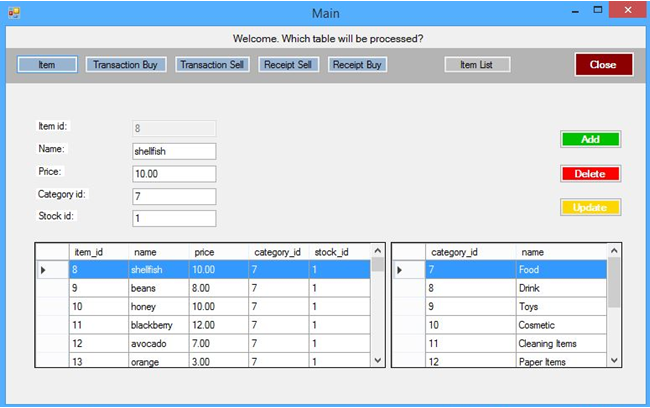The width and height of the screenshot is (650, 408).
Task: Focus the Category id input field
Action: [174, 196]
